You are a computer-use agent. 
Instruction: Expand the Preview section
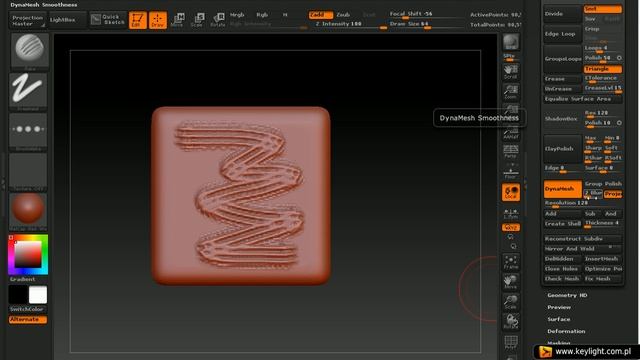(x=559, y=307)
